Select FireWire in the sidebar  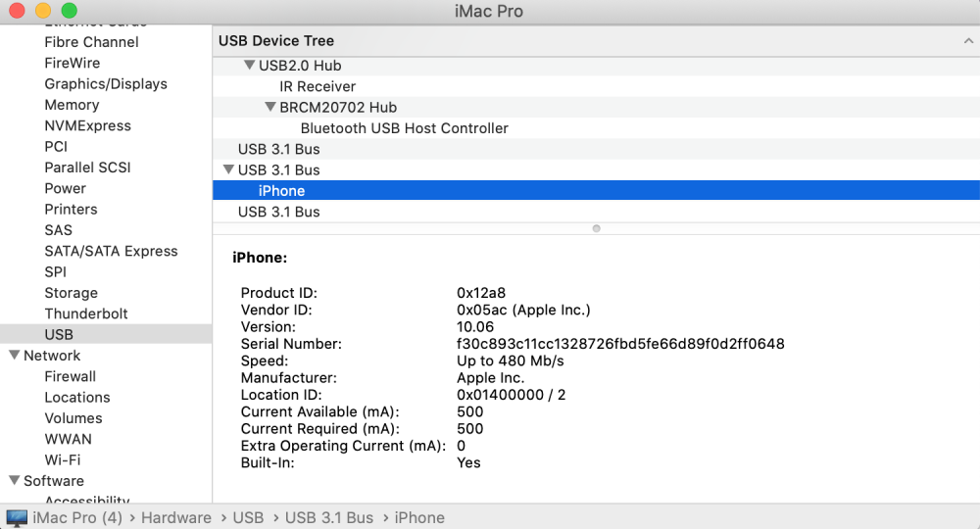click(x=72, y=63)
